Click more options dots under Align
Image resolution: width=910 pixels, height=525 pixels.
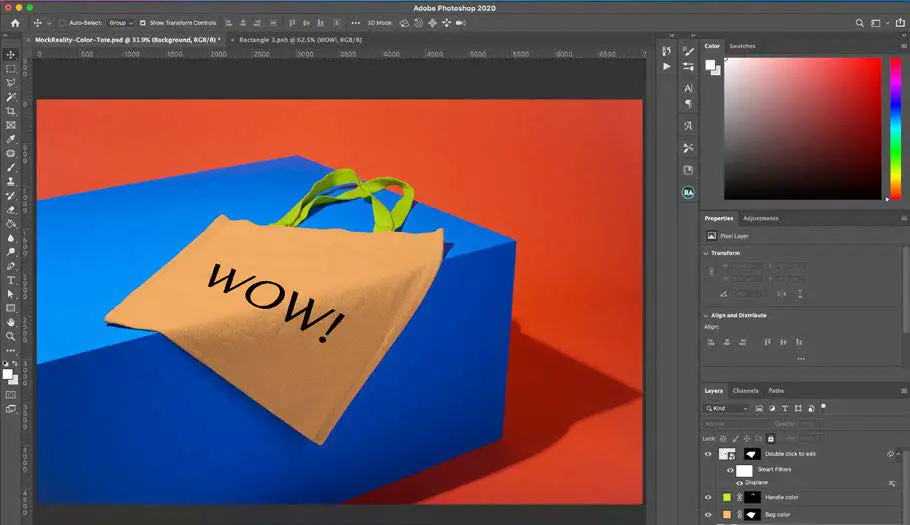[x=801, y=359]
